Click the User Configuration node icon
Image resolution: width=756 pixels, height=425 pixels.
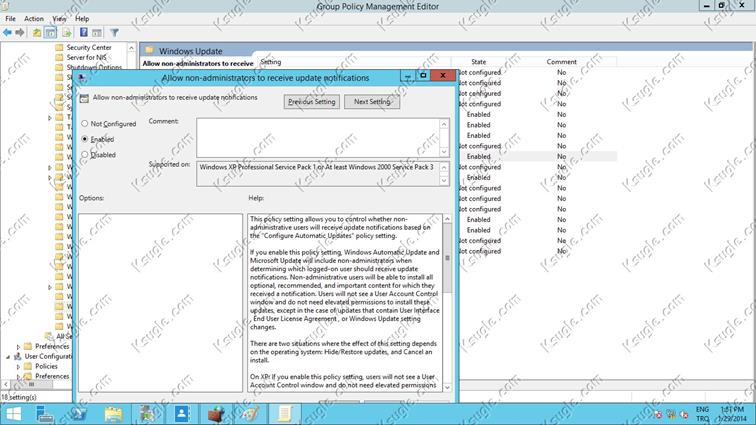(x=18, y=356)
